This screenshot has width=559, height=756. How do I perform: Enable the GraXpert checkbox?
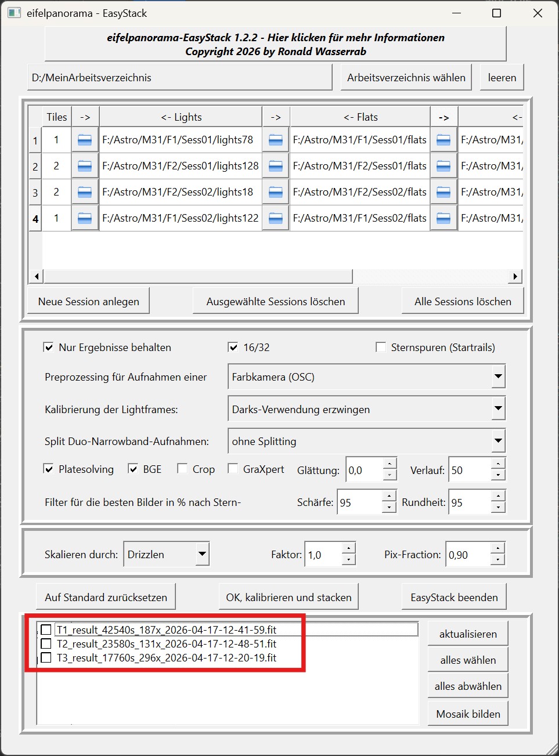coord(233,469)
